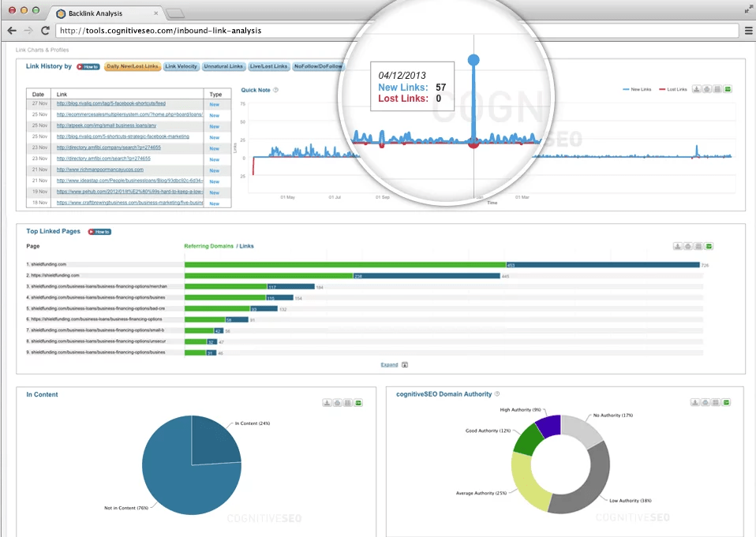Click the address bar URL field

(397, 30)
